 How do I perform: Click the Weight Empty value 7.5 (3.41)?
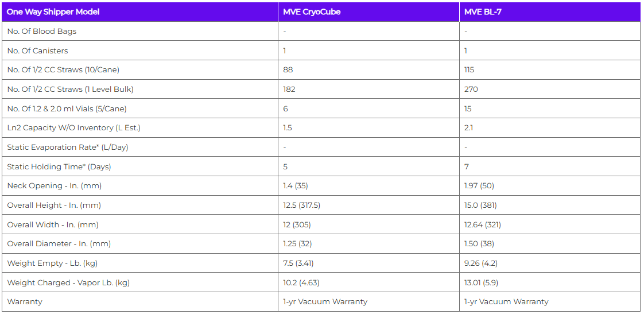298,263
